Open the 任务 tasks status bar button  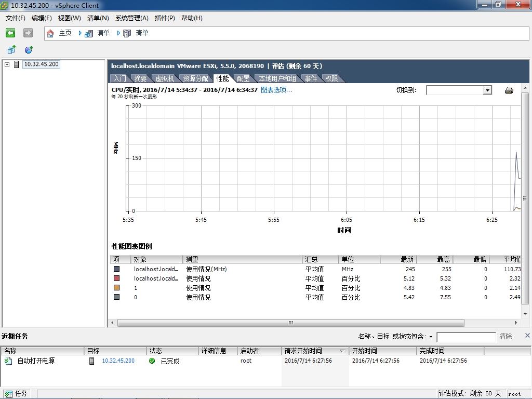point(16,394)
